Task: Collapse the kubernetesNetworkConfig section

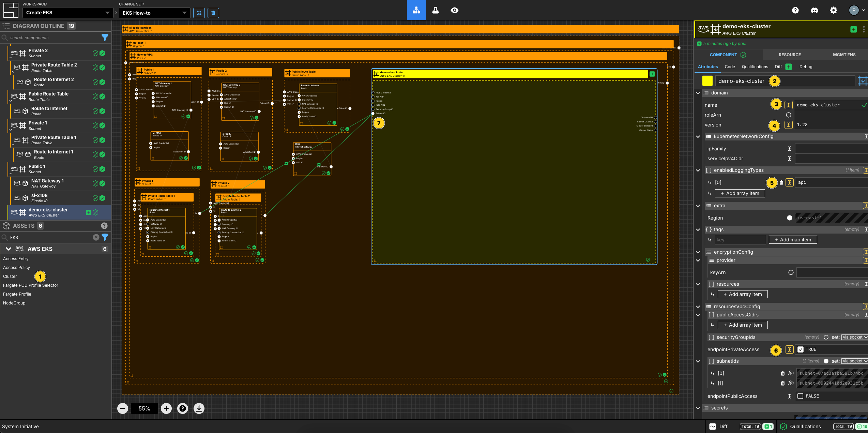Action: click(x=698, y=136)
